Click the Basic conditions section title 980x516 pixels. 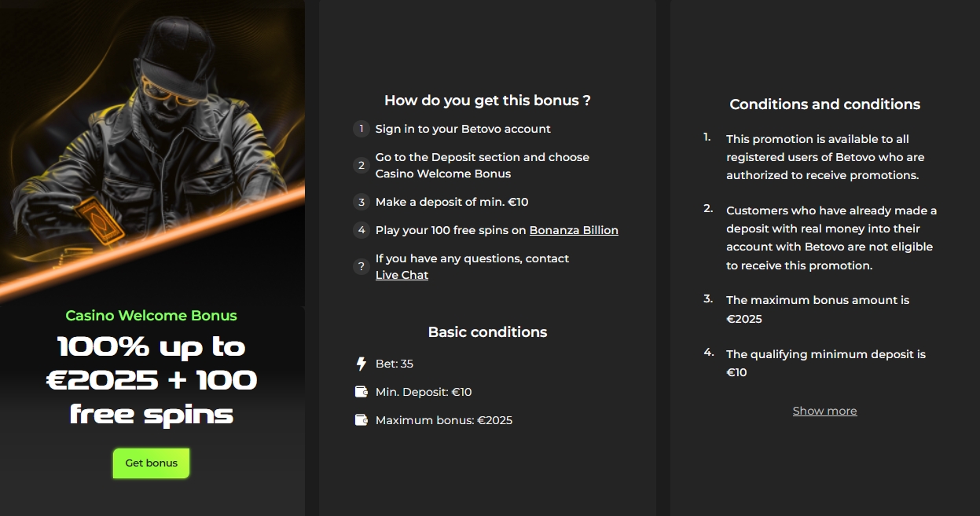pos(487,331)
